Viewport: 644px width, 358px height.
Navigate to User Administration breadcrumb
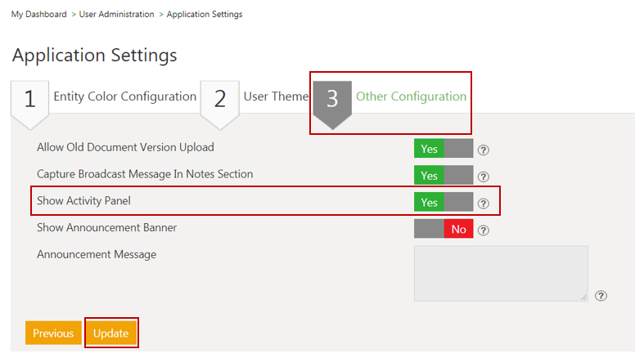pyautogui.click(x=116, y=14)
